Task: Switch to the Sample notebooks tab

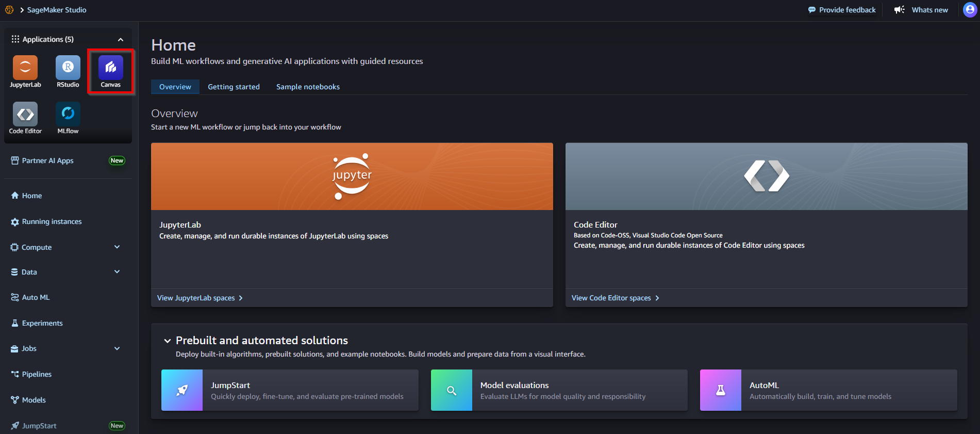Action: [x=308, y=87]
